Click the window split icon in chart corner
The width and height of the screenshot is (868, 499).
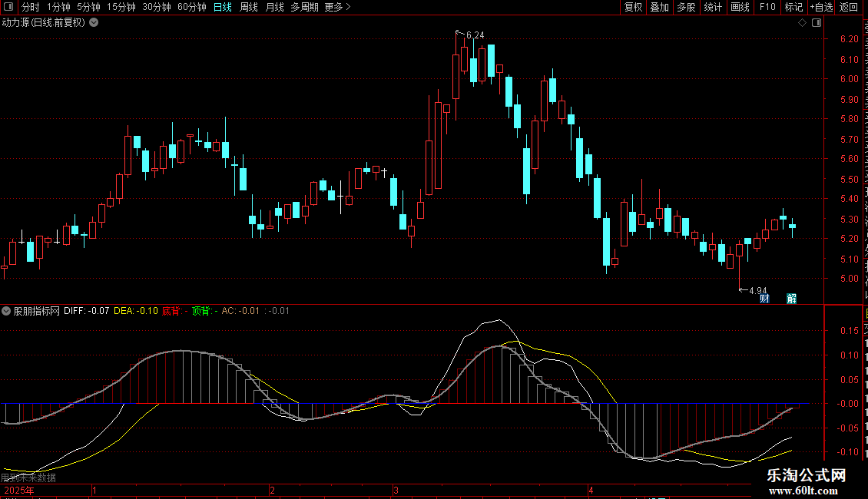pos(817,22)
